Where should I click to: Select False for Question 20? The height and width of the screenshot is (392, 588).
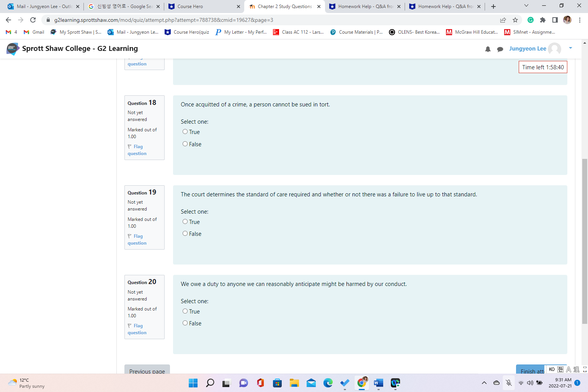(185, 323)
